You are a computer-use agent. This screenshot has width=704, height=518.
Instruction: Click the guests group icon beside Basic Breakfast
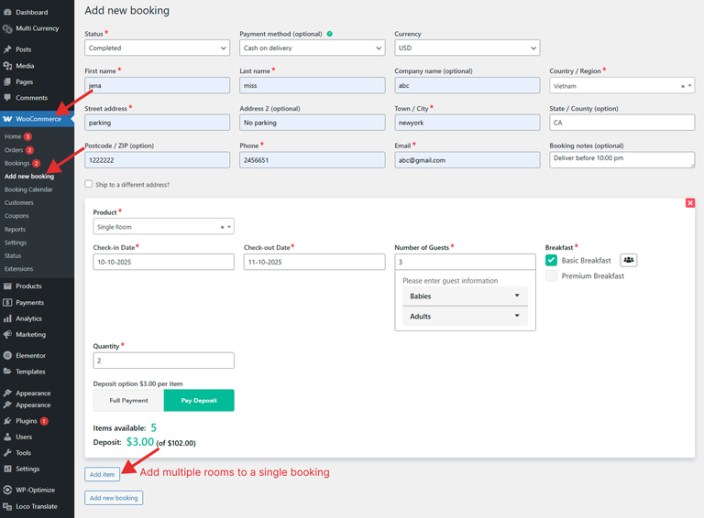coord(628,260)
